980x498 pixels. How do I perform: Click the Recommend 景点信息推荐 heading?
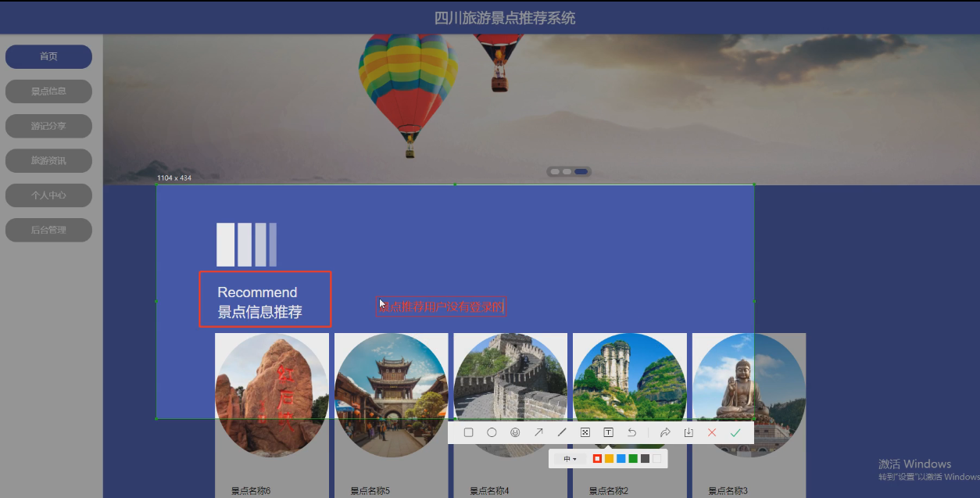[x=259, y=303]
